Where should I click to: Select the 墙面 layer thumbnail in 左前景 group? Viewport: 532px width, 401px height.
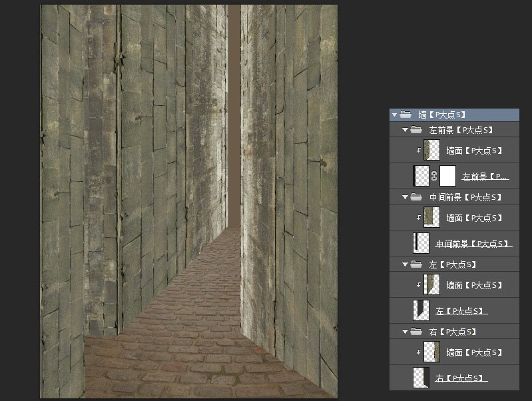431,150
